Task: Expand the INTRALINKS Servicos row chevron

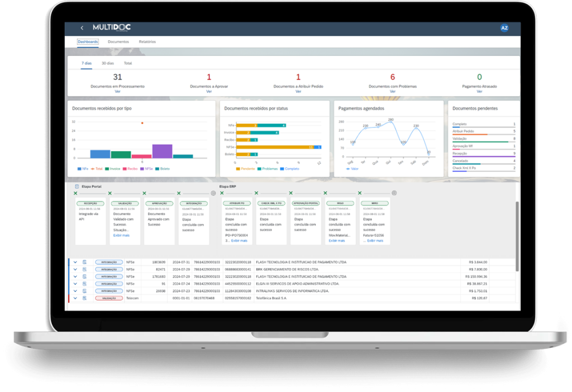Action: click(75, 291)
